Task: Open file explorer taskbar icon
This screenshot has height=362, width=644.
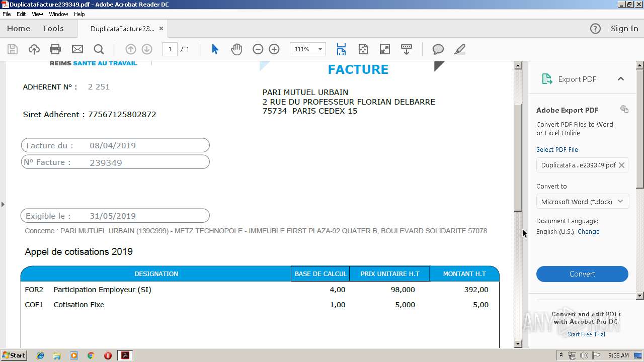Action: click(x=57, y=355)
